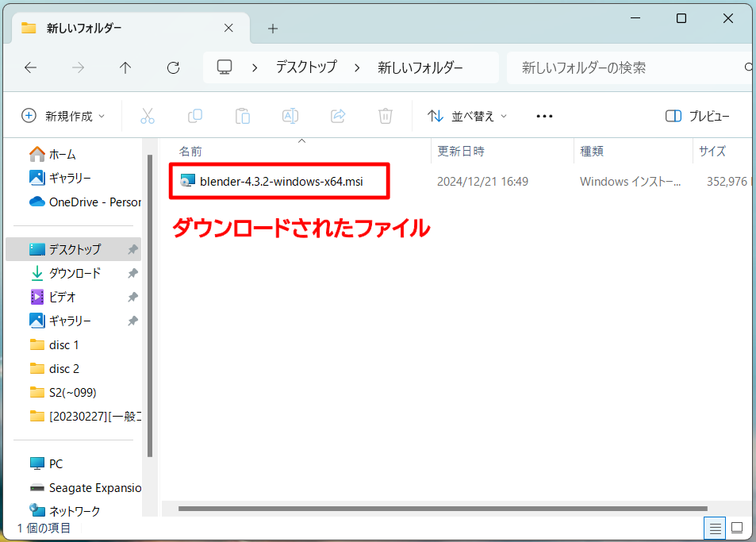Open the disc 1 folder

click(x=73, y=344)
